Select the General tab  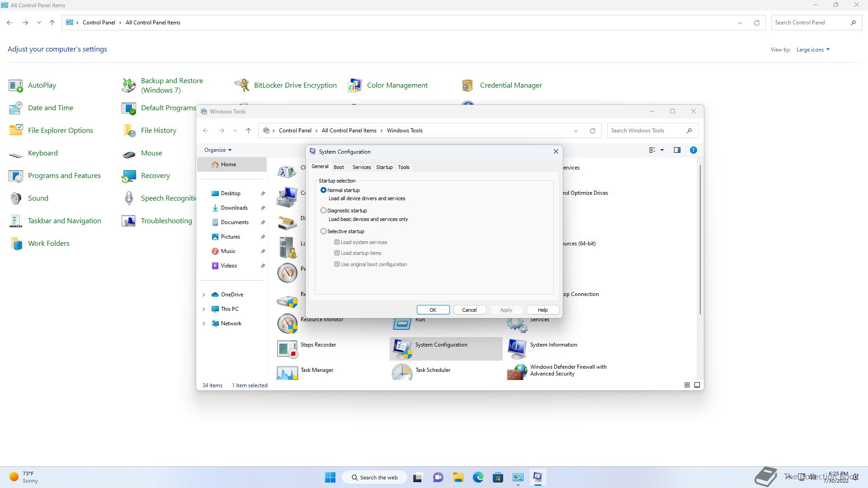[x=320, y=167]
